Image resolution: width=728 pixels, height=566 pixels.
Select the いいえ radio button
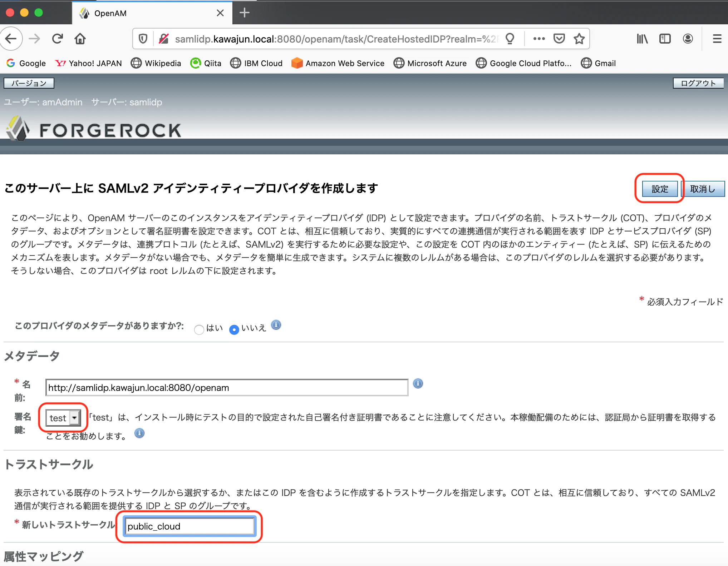[234, 329]
